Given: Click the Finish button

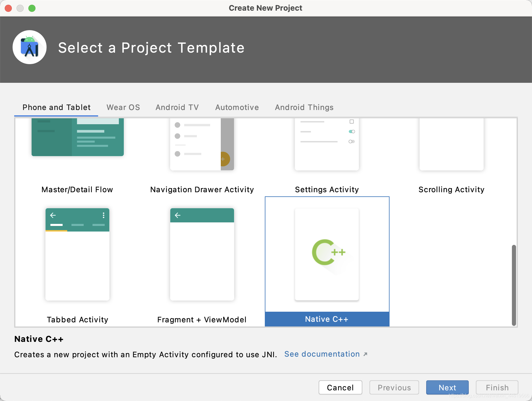Looking at the screenshot, I should [x=497, y=387].
